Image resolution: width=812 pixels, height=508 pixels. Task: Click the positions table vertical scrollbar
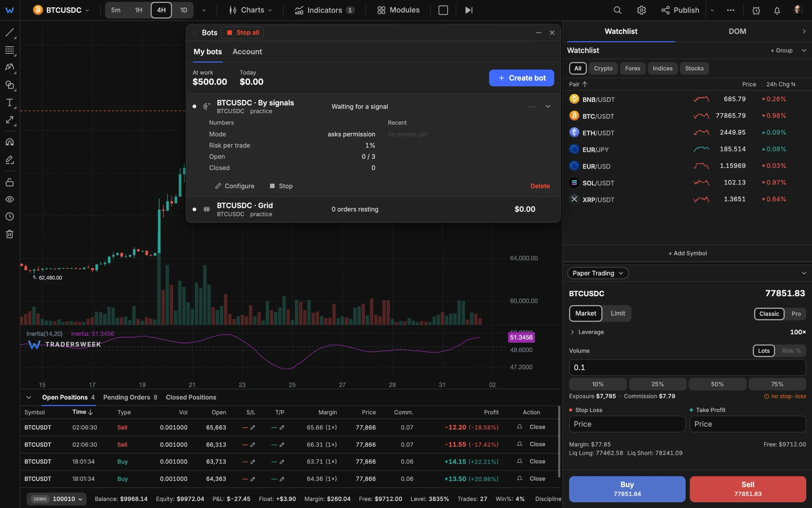(x=559, y=442)
